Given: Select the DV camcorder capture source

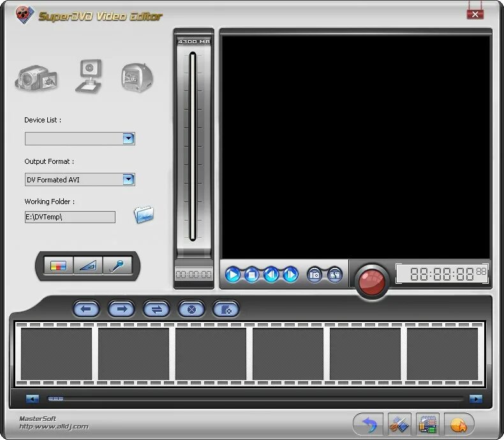Looking at the screenshot, I should [36, 78].
